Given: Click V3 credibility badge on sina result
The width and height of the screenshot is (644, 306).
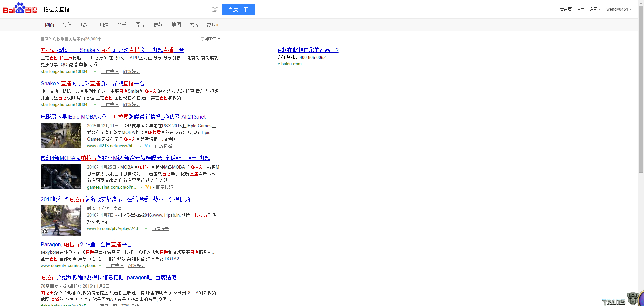Looking at the screenshot, I should pyautogui.click(x=148, y=187).
